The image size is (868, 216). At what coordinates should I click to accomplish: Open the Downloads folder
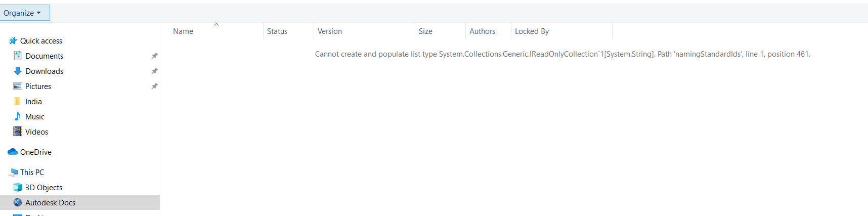point(45,71)
